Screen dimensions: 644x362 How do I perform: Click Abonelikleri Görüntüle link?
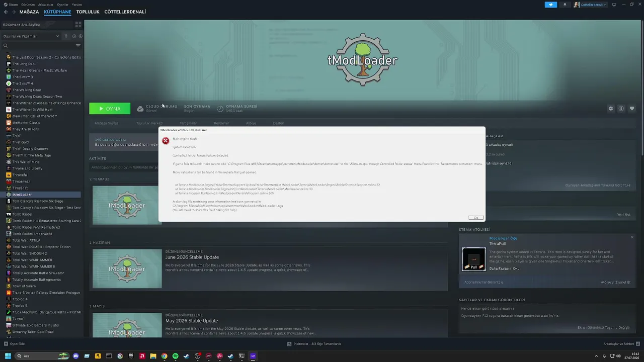click(x=484, y=283)
